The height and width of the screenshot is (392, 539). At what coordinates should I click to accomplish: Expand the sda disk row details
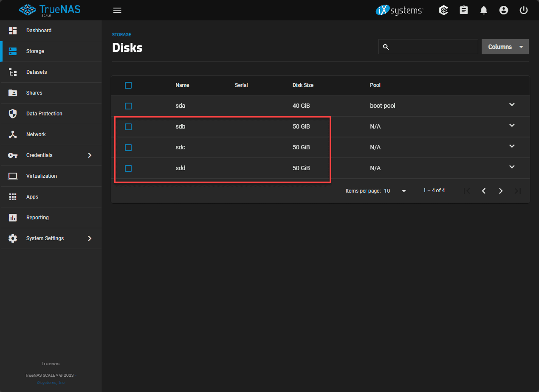512,105
